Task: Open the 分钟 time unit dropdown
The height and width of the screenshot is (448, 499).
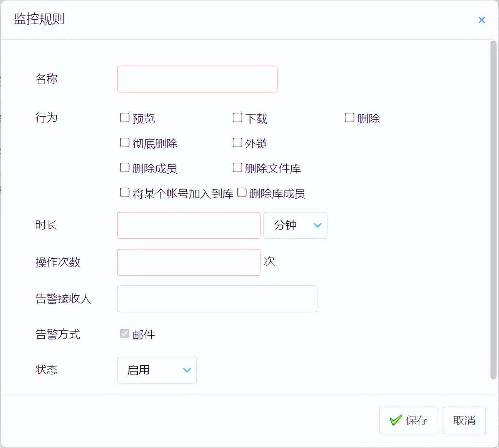Action: coord(295,225)
